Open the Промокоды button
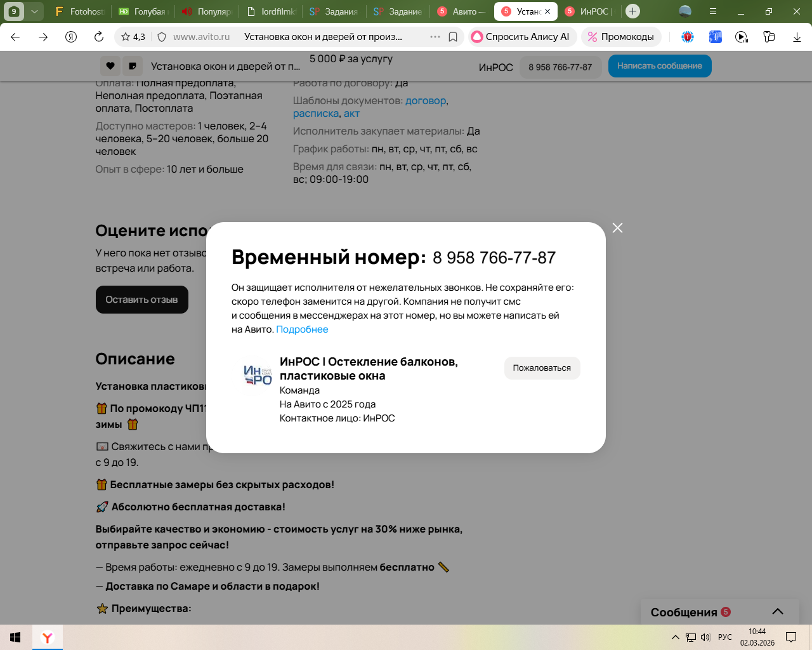This screenshot has width=812, height=650. (621, 37)
